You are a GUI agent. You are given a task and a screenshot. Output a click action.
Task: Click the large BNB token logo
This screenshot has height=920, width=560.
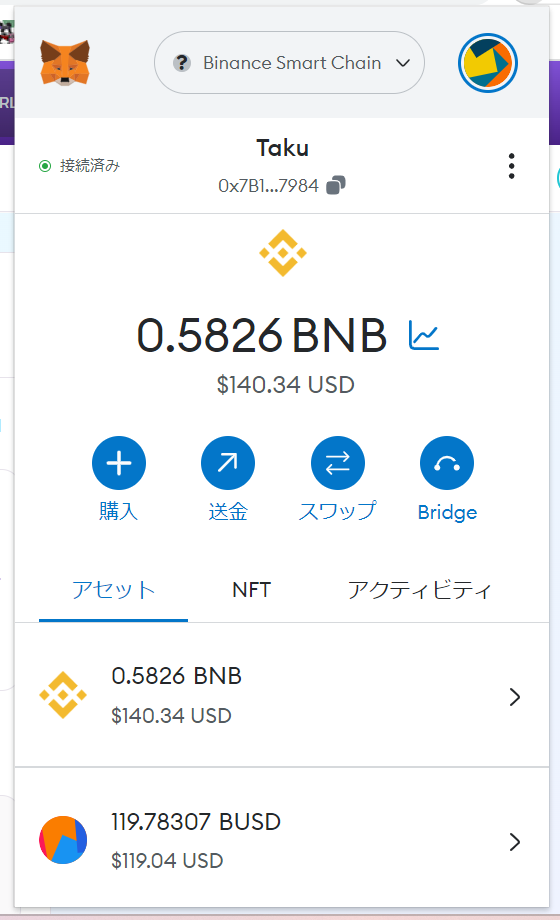click(x=283, y=253)
